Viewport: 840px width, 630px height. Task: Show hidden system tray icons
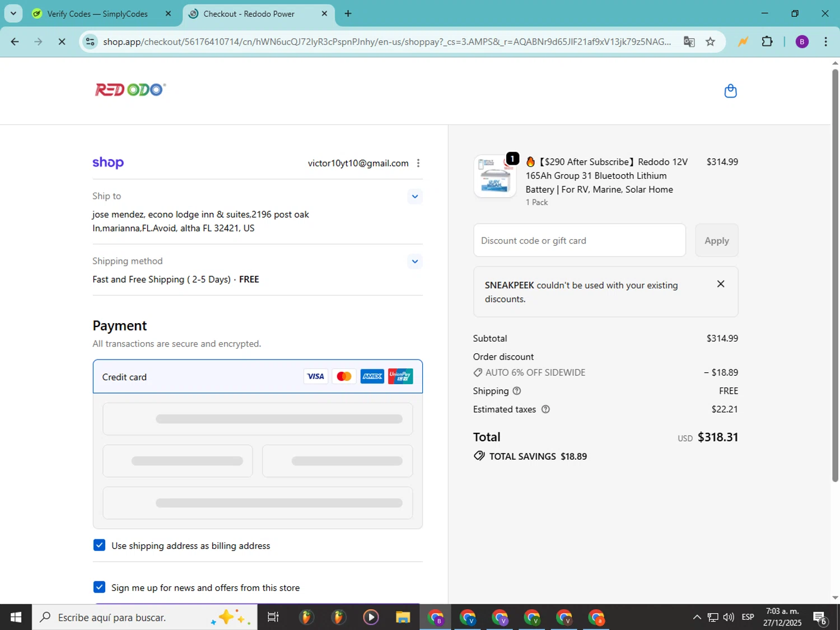pyautogui.click(x=697, y=617)
